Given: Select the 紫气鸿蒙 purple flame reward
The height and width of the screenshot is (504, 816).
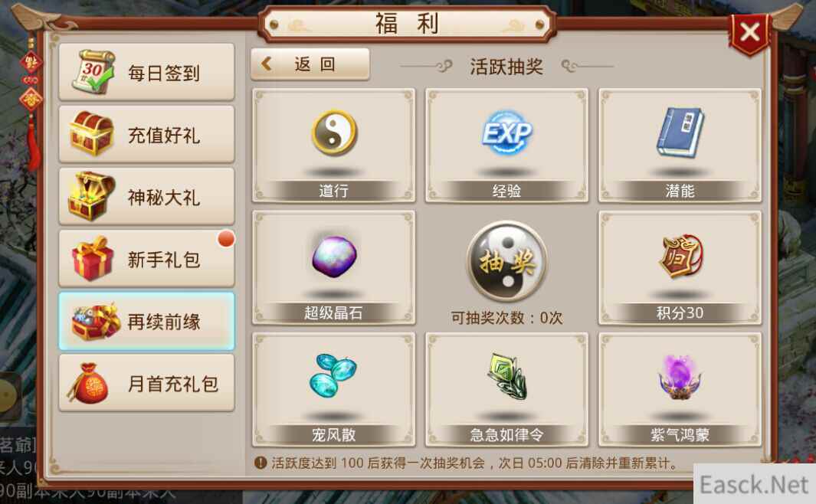Looking at the screenshot, I should tap(680, 390).
